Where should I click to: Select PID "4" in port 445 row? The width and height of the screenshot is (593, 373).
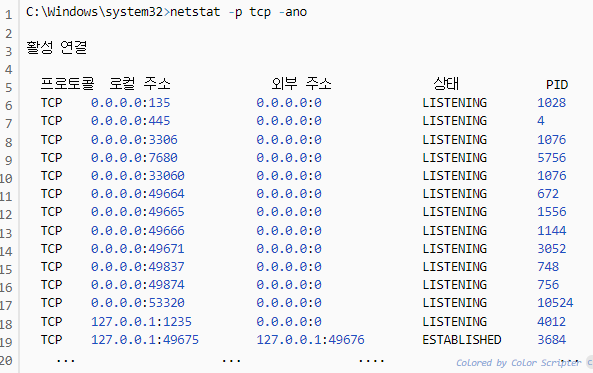pyautogui.click(x=541, y=121)
